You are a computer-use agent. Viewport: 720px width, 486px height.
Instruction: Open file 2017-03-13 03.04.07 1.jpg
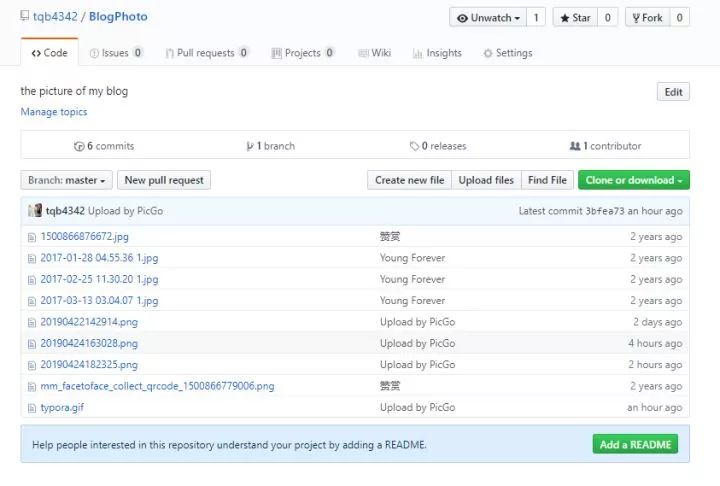pyautogui.click(x=99, y=300)
